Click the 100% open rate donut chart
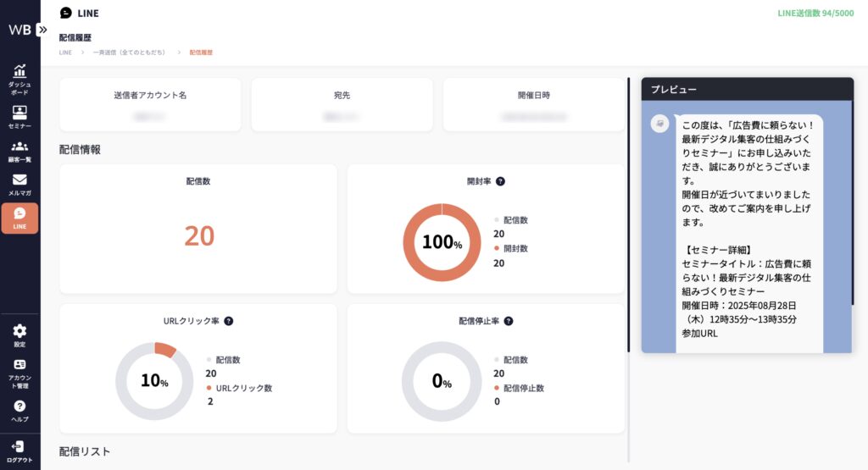Screen dimensions: 868x470 [x=441, y=242]
